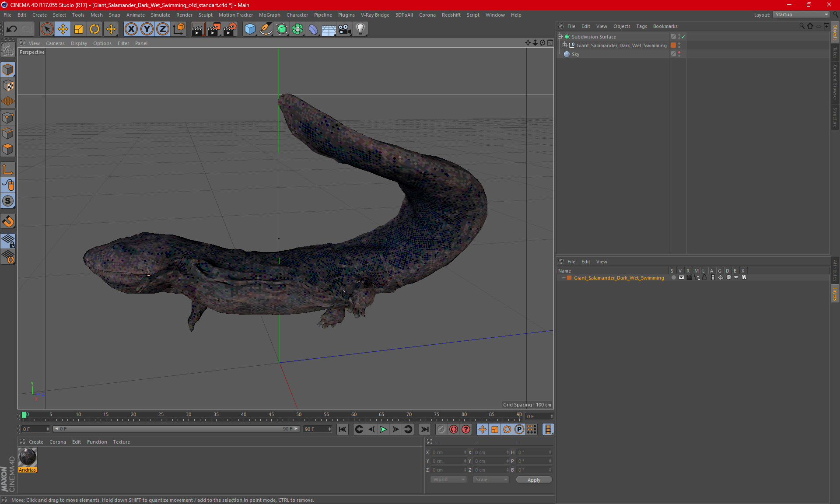Open Objects panel Tags menu
The width and height of the screenshot is (840, 504).
point(641,26)
